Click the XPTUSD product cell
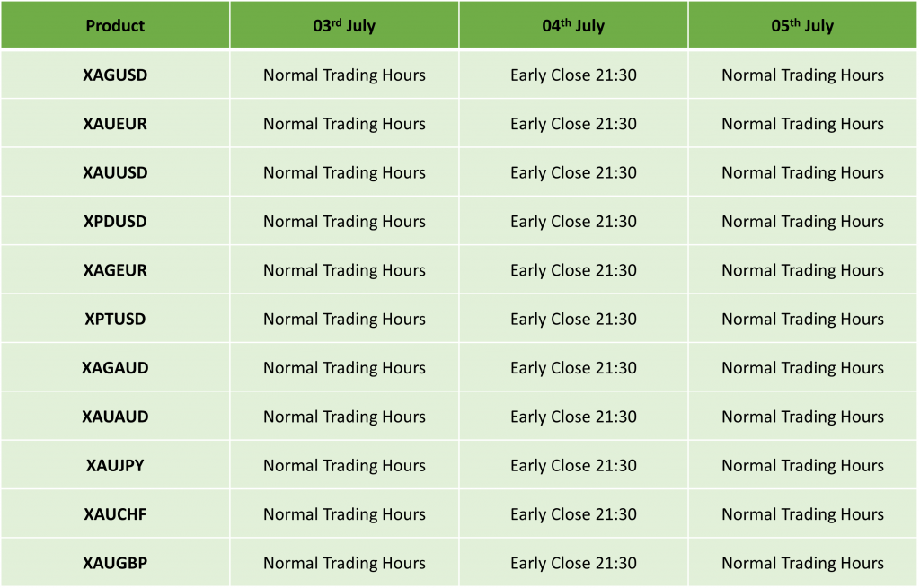The width and height of the screenshot is (920, 588). coord(115,319)
